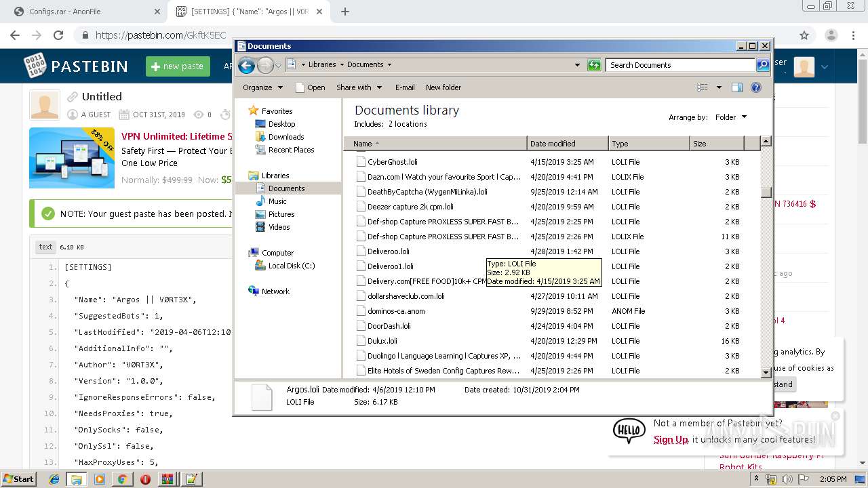
Task: Reload the Pastebin page
Action: pos(58,35)
